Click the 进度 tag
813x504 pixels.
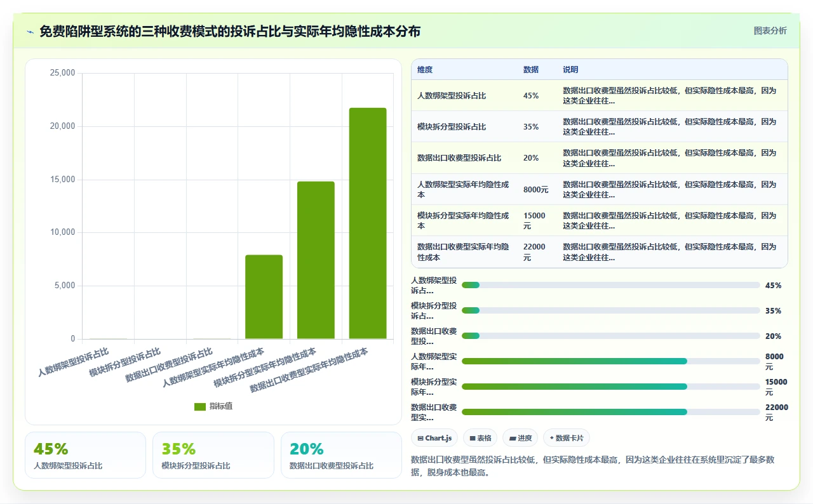coord(520,438)
